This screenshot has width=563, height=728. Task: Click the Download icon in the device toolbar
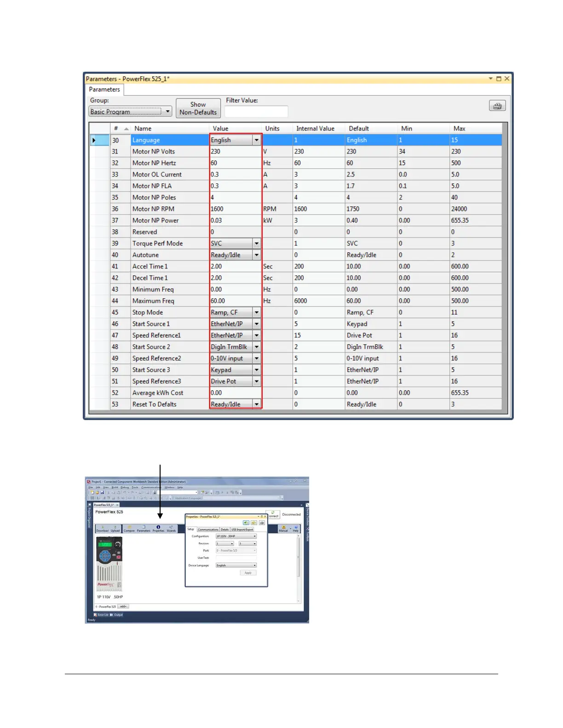coord(103,529)
